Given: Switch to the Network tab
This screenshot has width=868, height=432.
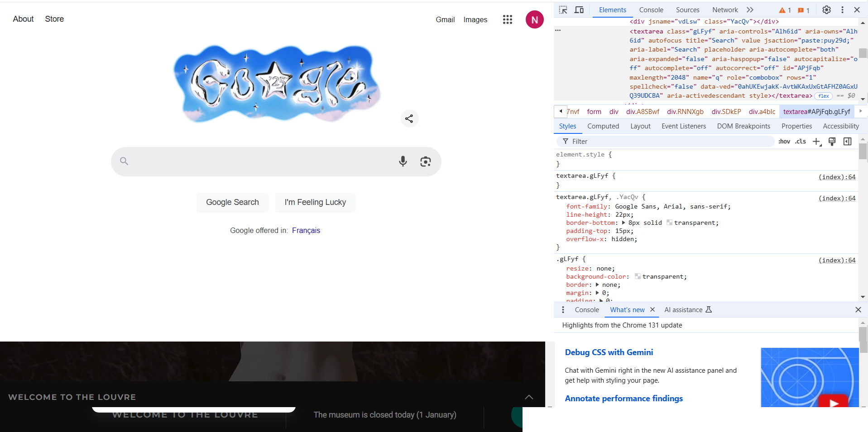Looking at the screenshot, I should (x=725, y=10).
